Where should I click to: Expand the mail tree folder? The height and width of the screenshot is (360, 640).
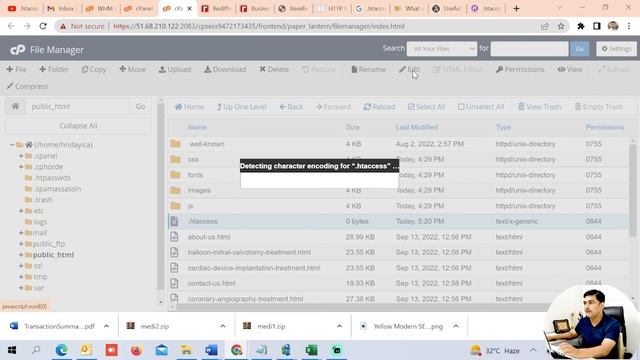point(21,233)
